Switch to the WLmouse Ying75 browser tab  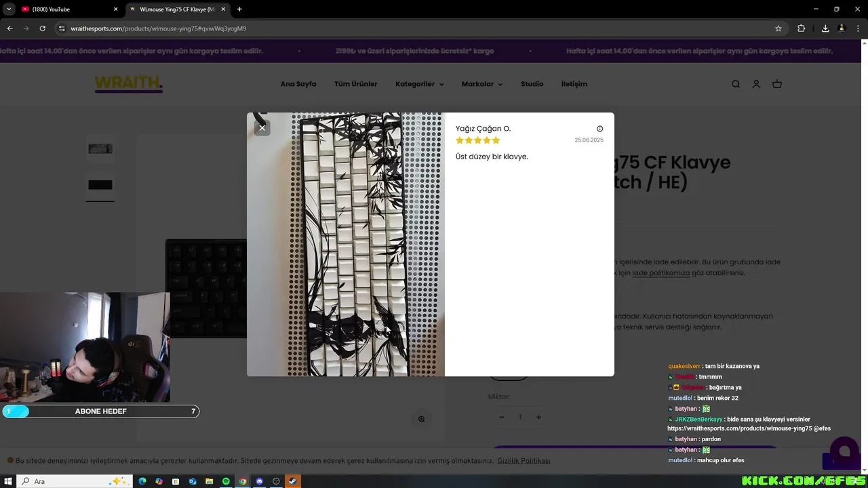[x=176, y=9]
